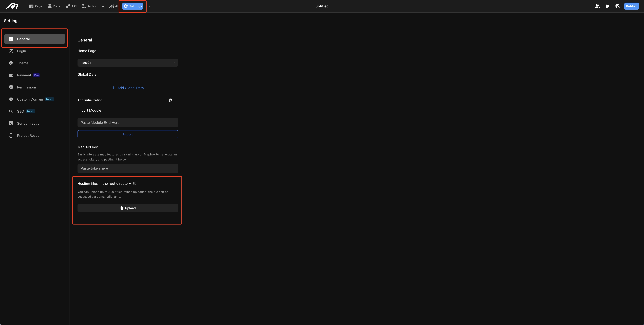644x325 pixels.
Task: Click the App Initialization copy icon
Action: 170,100
